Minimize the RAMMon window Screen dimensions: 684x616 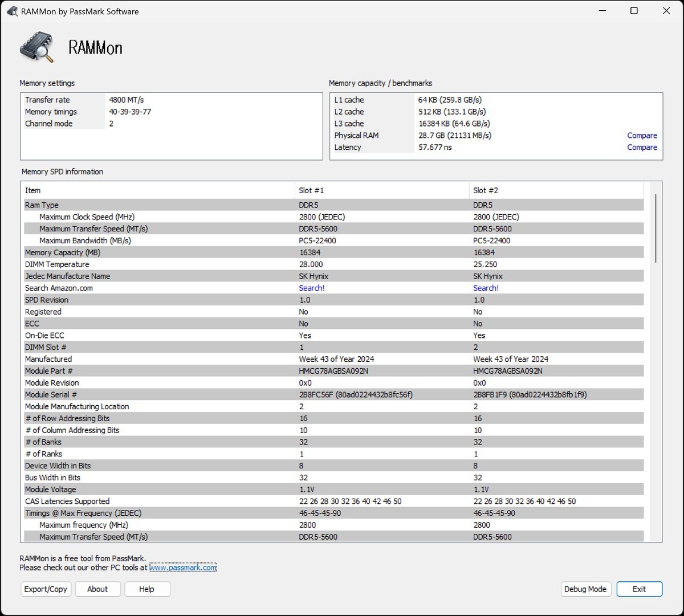click(x=602, y=11)
